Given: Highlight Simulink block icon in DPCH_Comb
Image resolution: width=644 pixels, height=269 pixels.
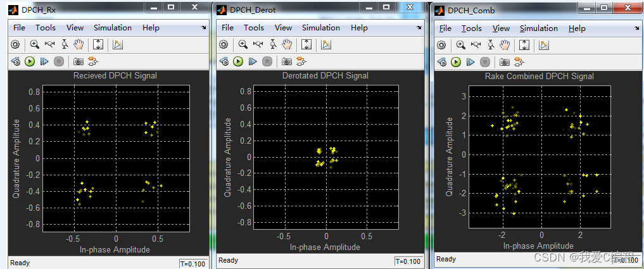Looking at the screenshot, I should tap(519, 62).
